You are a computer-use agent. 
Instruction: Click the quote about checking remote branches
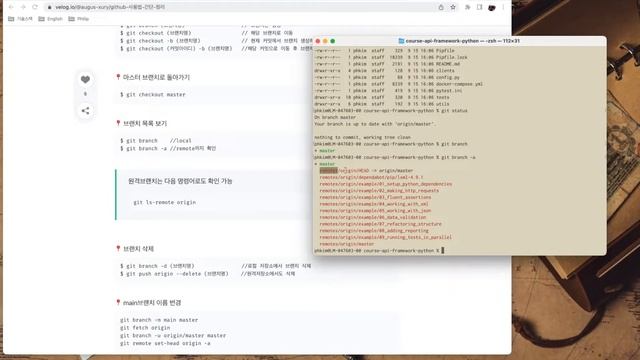pyautogui.click(x=180, y=181)
